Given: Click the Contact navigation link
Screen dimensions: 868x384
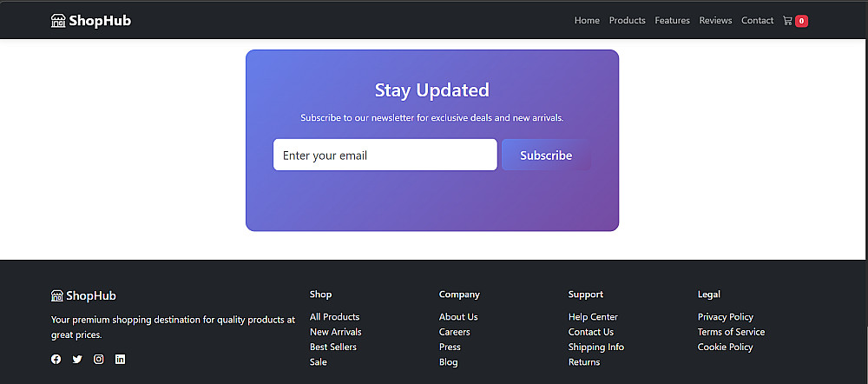Looking at the screenshot, I should click(x=757, y=21).
